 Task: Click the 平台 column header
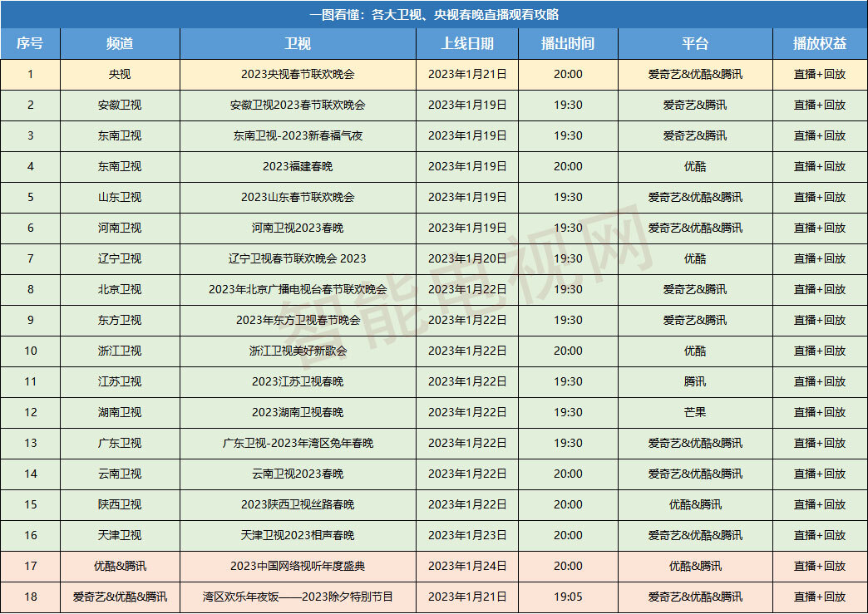click(x=695, y=44)
